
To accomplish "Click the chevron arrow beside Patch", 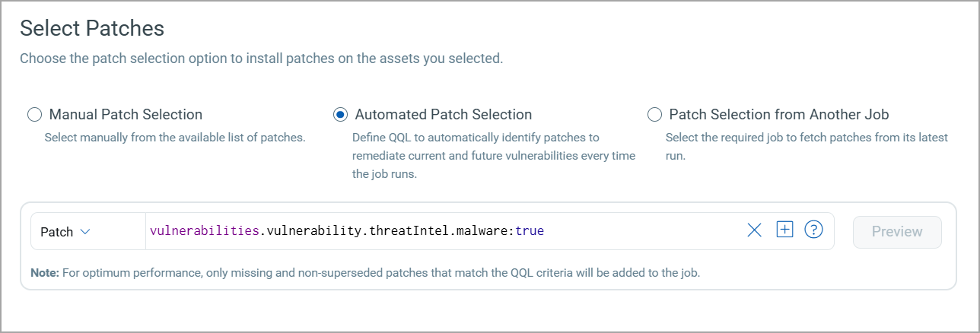I will (85, 232).
